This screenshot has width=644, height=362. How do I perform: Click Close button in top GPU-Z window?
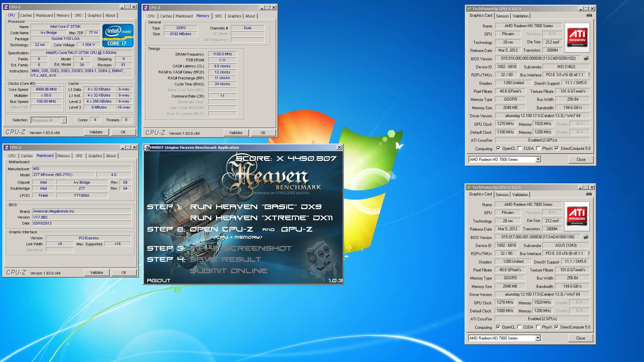pyautogui.click(x=581, y=160)
